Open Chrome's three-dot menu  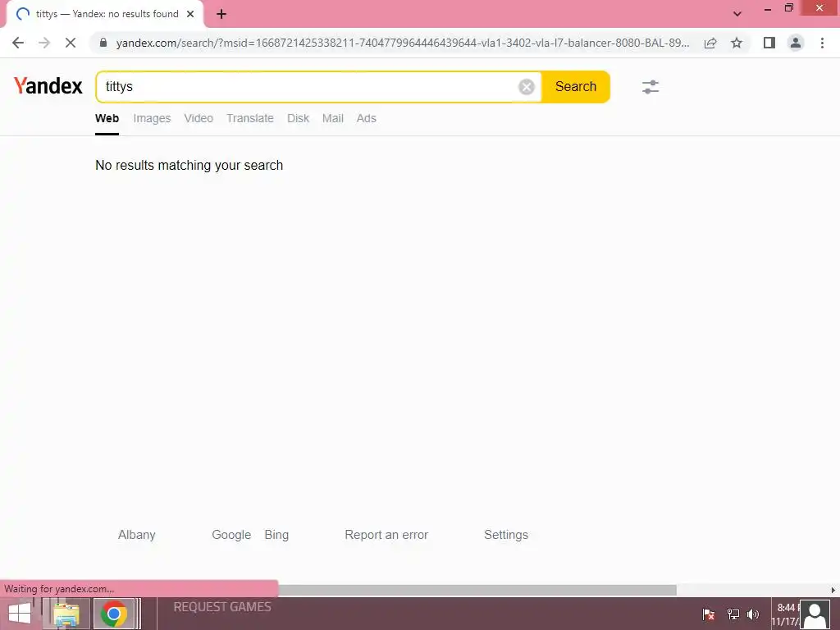coord(822,43)
